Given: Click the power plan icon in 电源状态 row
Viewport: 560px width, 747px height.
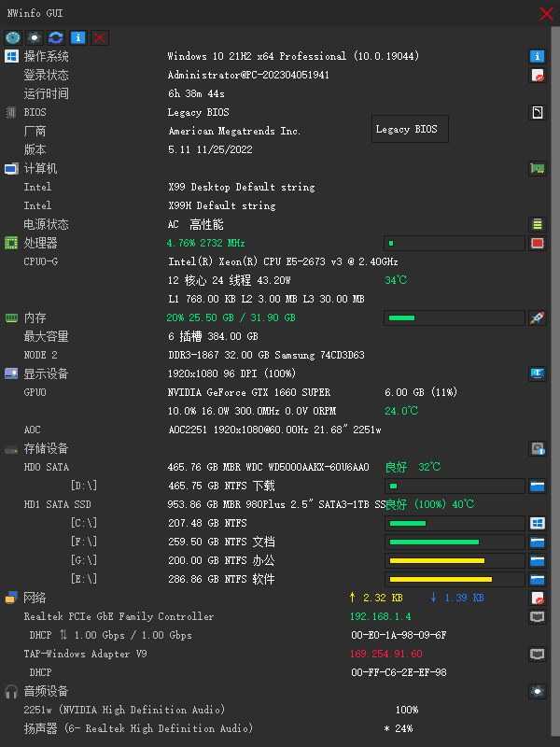Looking at the screenshot, I should tap(537, 224).
